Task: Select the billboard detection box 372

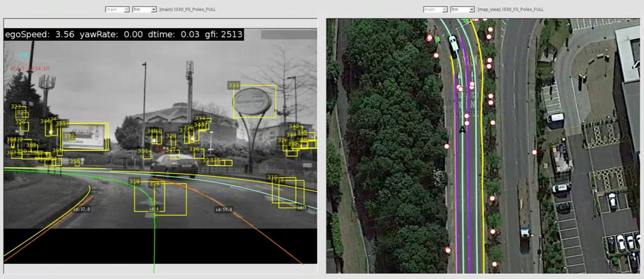Action: click(85, 137)
